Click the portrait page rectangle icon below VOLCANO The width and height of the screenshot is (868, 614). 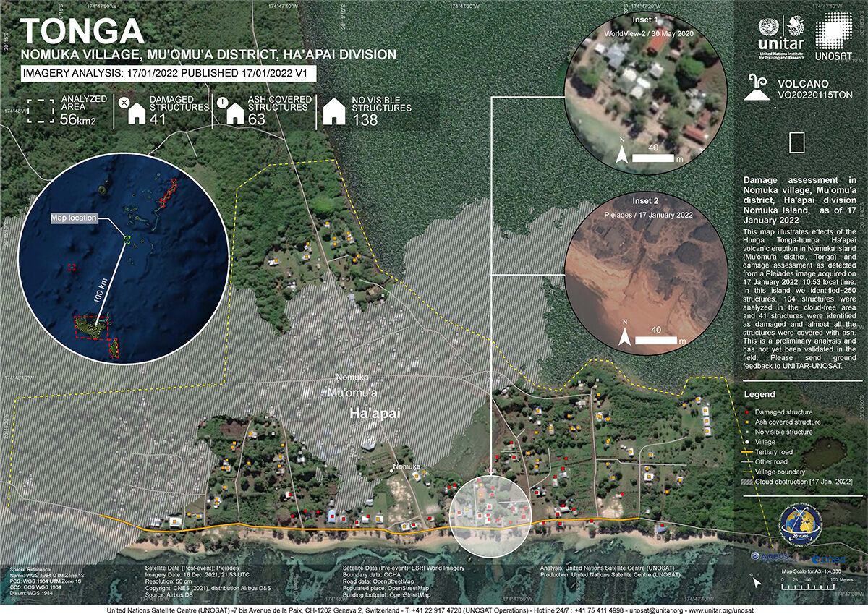click(x=796, y=142)
